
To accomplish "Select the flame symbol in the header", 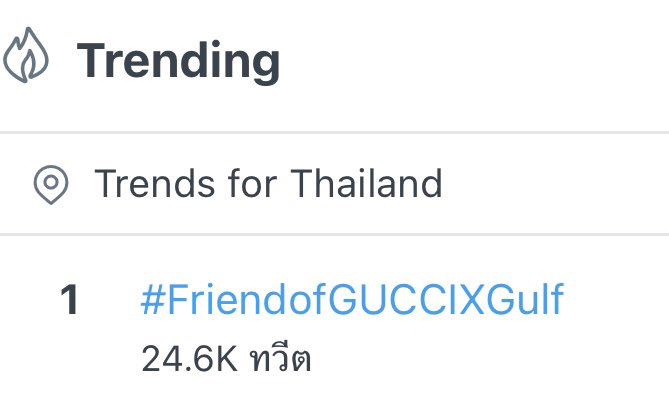I will [26, 60].
